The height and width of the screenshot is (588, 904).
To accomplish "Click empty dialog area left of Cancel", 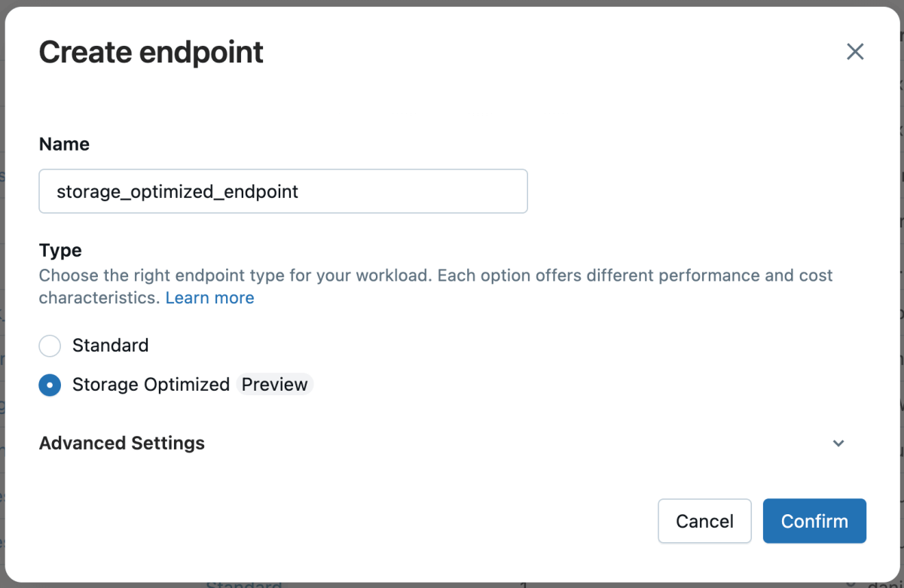I will point(377,521).
